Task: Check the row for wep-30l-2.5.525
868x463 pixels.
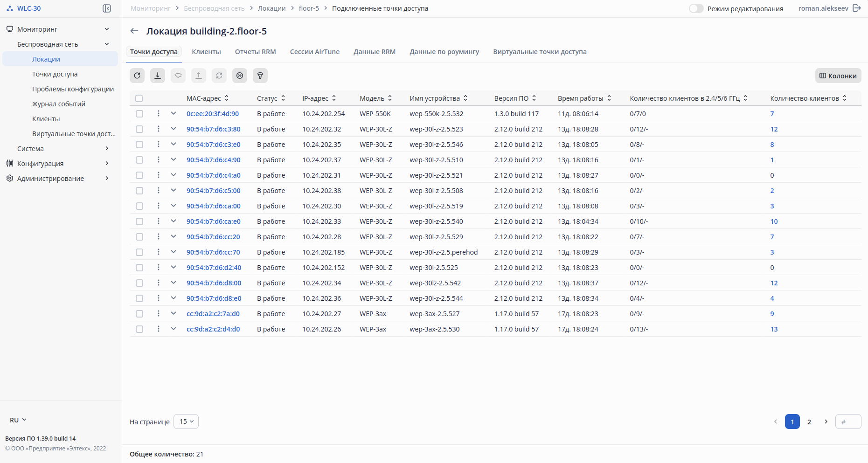Action: pos(139,268)
